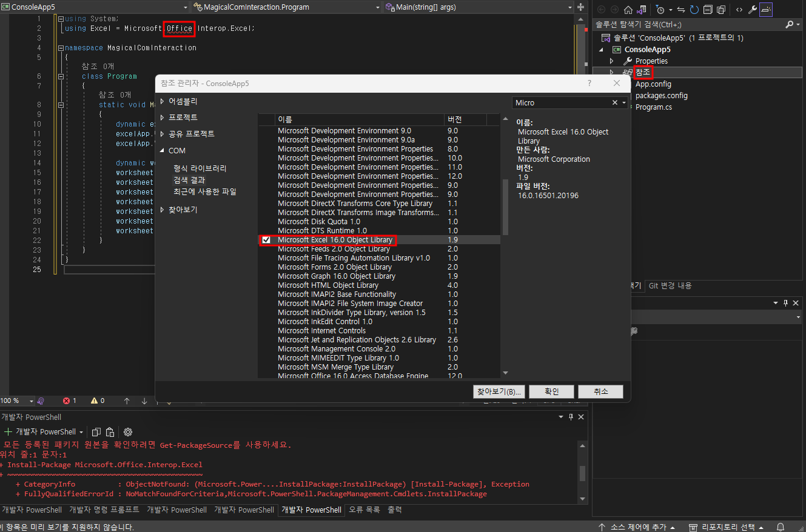Go to previous issue up arrow
This screenshot has height=532, width=806.
(x=127, y=401)
